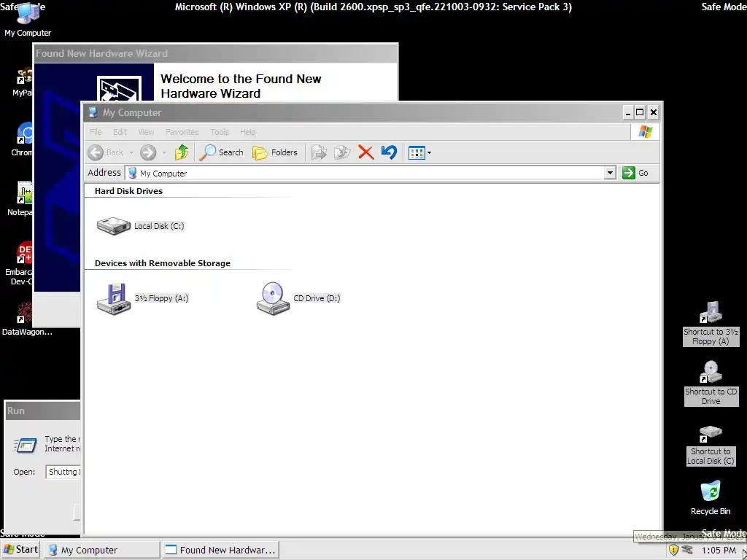Viewport: 747px width, 560px height.
Task: Select the 3½ Floppy (A:) drive icon
Action: coord(114,298)
